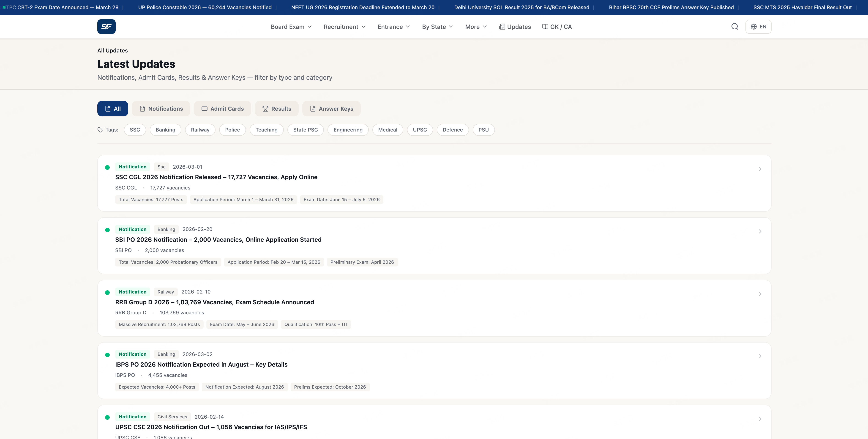Click the tag icon beside Tags

[100, 130]
